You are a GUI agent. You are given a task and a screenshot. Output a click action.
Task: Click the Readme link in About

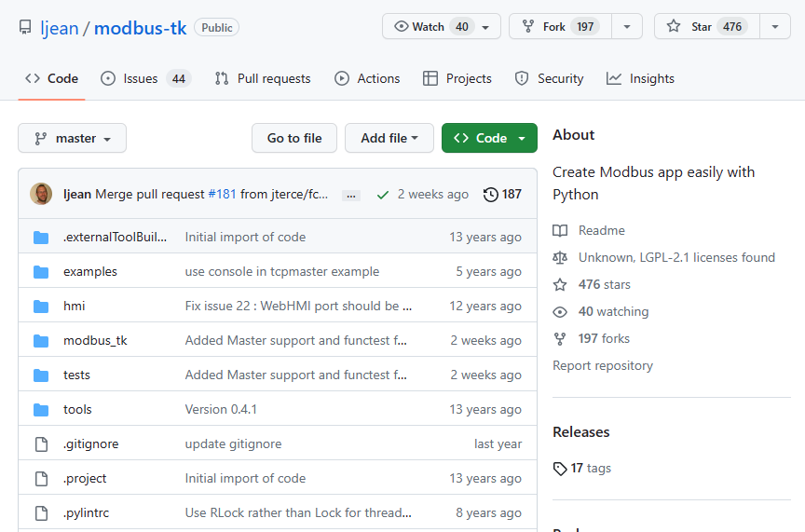589,230
